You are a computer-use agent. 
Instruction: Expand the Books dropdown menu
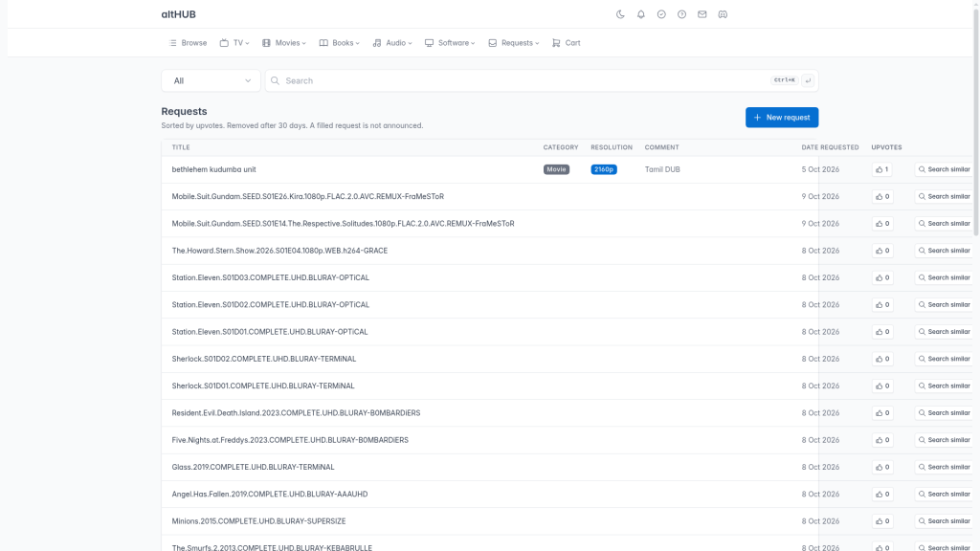point(340,43)
